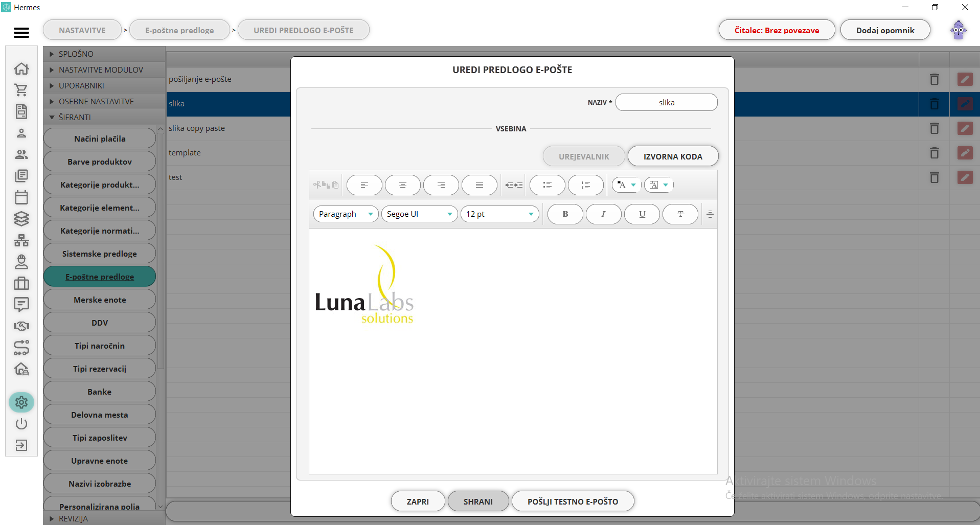Click the trash icon in 'test' row

click(x=934, y=177)
